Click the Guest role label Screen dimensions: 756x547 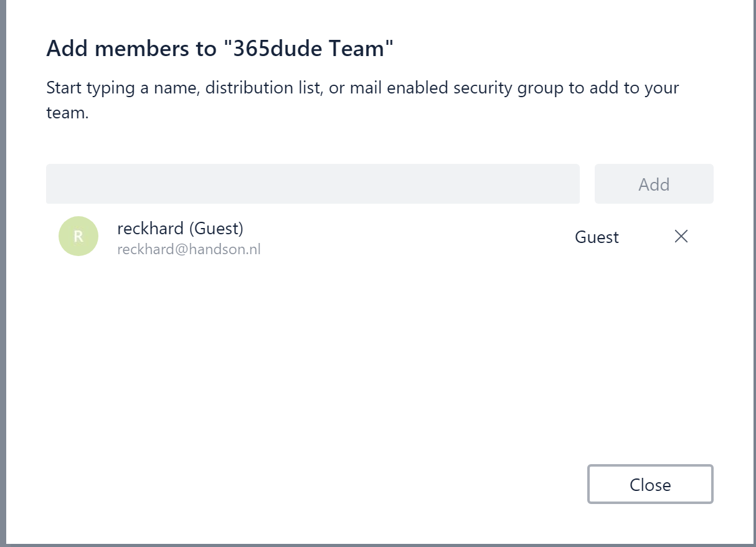tap(597, 237)
